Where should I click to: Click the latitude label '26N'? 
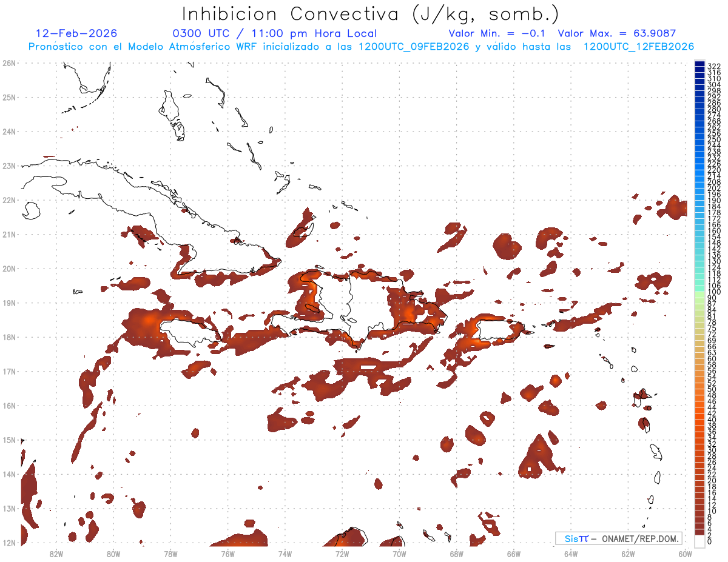pyautogui.click(x=9, y=62)
